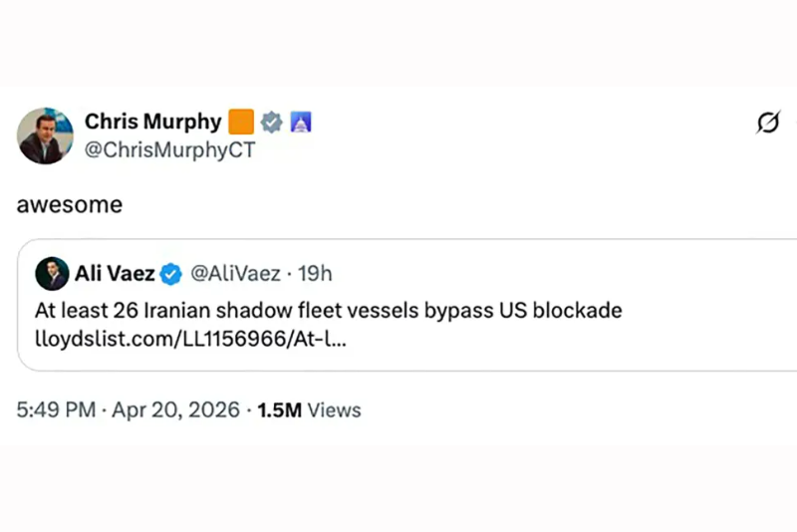Viewport: 797px width, 532px height.
Task: Click the 1.5M view count
Action: point(279,409)
